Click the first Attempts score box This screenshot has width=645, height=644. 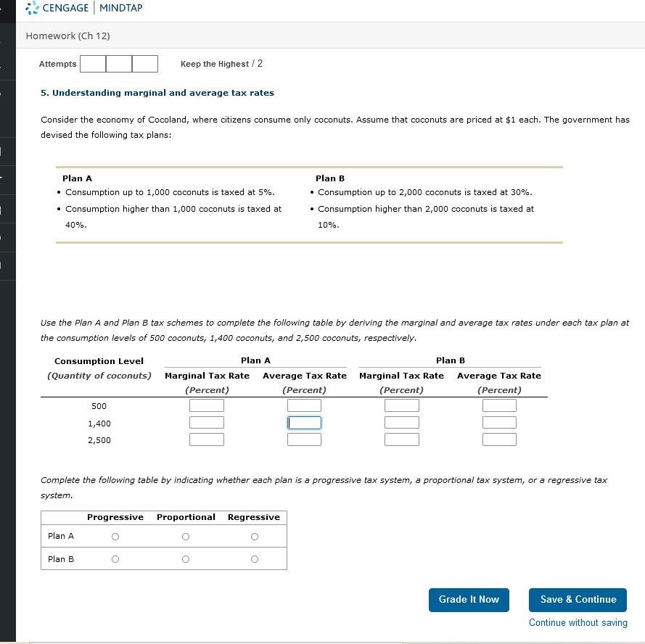pyautogui.click(x=92, y=64)
